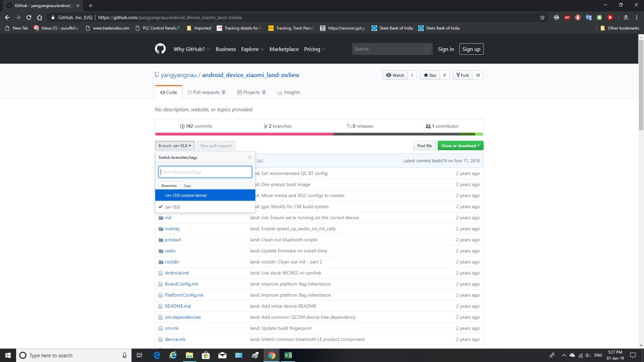Viewport: 644px width, 362px height.
Task: Open the radio folder
Action: point(170,251)
